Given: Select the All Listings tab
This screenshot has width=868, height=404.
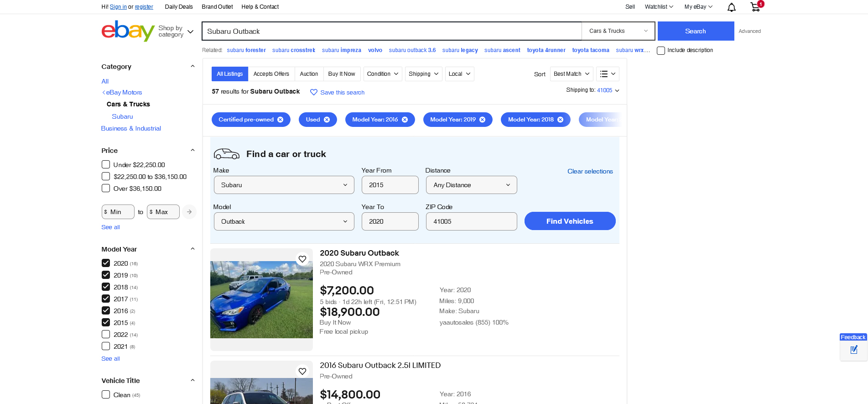Looking at the screenshot, I should click(x=230, y=74).
